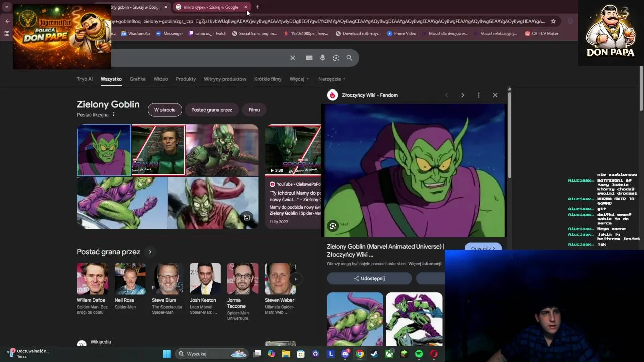Open more info next to Postać fikcyjna
This screenshot has width=644, height=362.
[114, 114]
